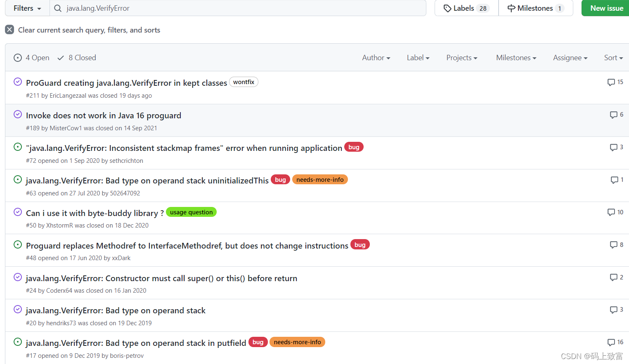Screen dimensions: 629x364
Task: View author MisterCow1's issues
Action: (66, 128)
